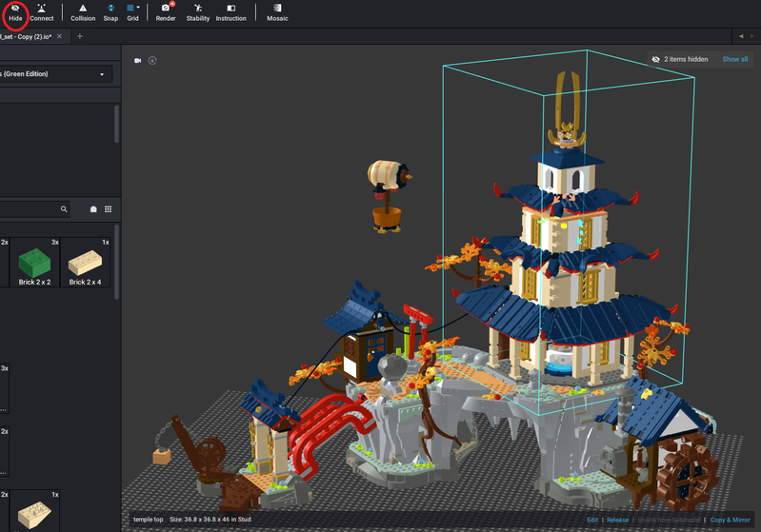Select the tan Brick 2 x 4 part

(85, 263)
